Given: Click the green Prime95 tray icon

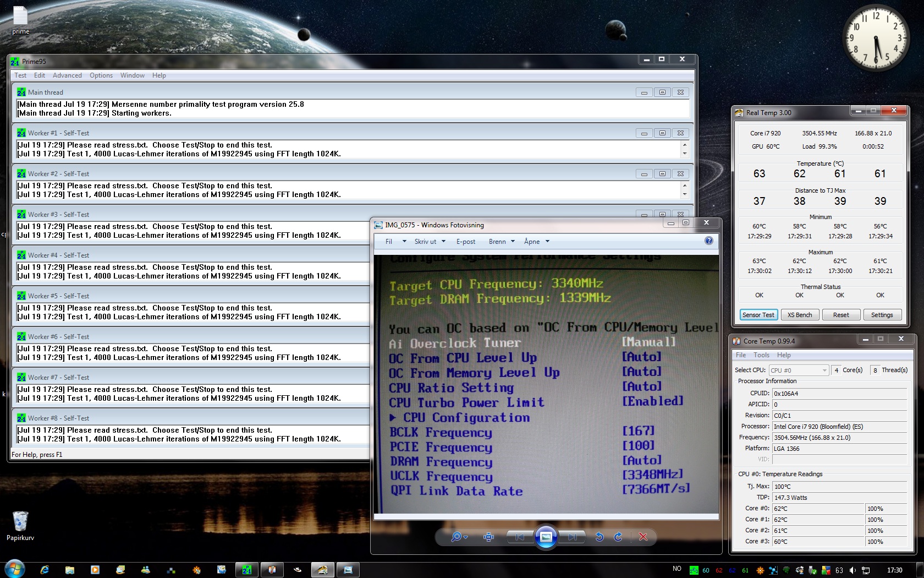Looking at the screenshot, I should click(x=694, y=570).
